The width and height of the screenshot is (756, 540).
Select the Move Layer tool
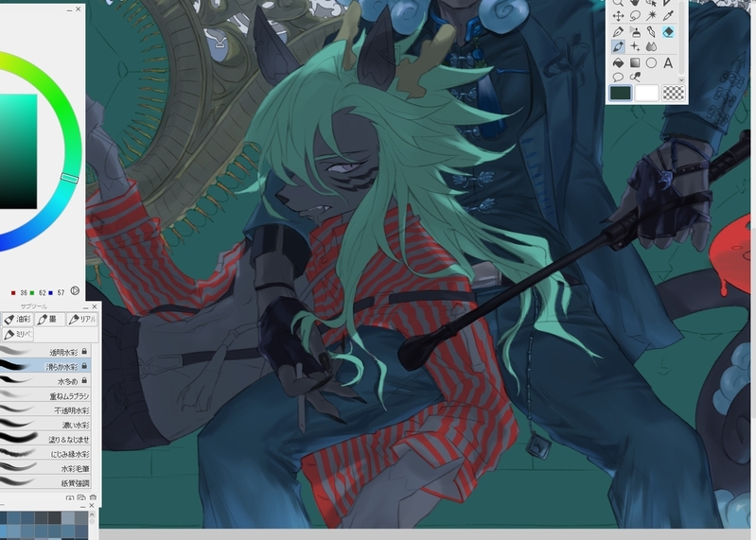(618, 16)
